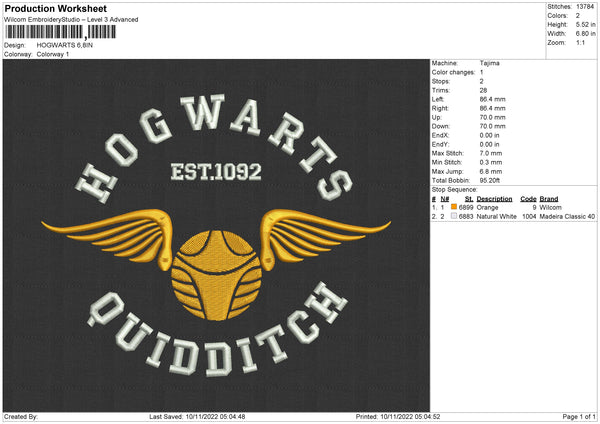Click 'Wilcom EmbroideryStudio – Level 3 Advanced' line
Image resolution: width=600 pixels, height=424 pixels.
pos(71,20)
